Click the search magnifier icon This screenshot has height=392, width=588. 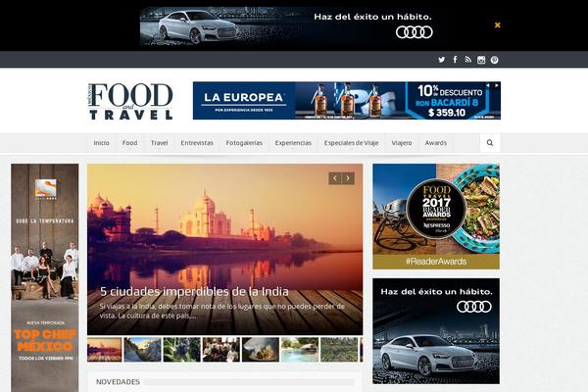(x=490, y=143)
